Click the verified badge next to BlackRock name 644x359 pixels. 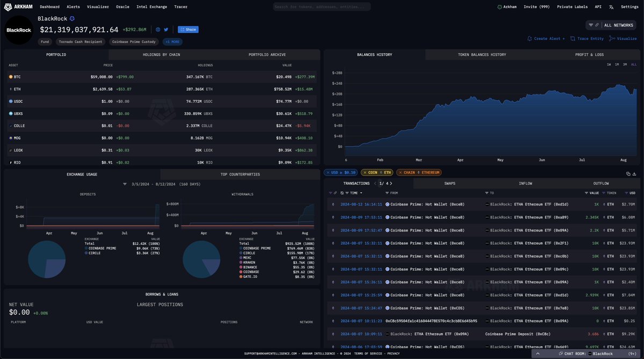72,18
